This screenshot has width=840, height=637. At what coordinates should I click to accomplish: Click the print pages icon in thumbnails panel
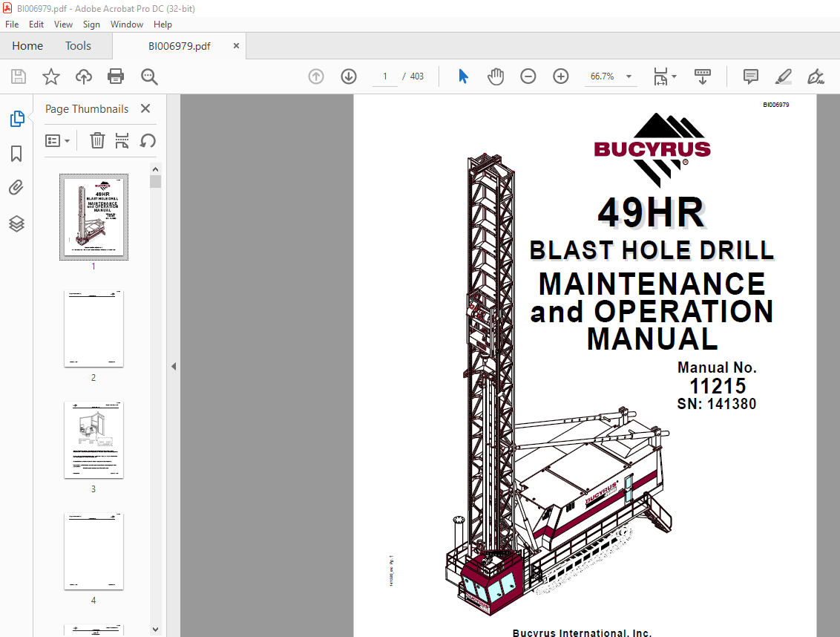[x=122, y=140]
